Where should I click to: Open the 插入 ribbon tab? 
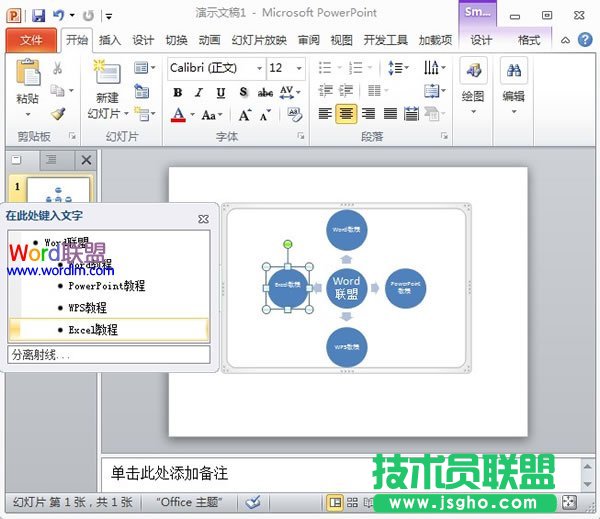pyautogui.click(x=110, y=40)
